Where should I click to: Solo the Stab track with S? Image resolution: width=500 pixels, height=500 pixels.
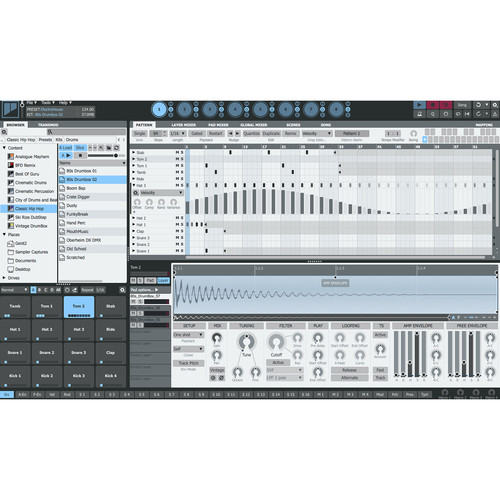[182, 152]
